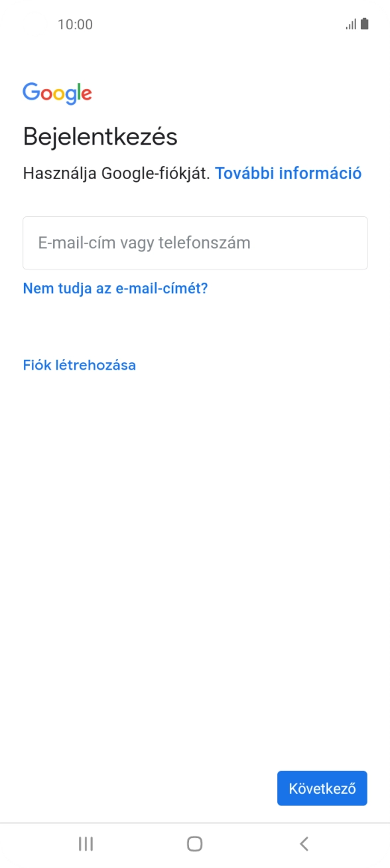Screen dimensions: 390x868
Task: Tap the battery indicator in status bar
Action: coord(363,24)
